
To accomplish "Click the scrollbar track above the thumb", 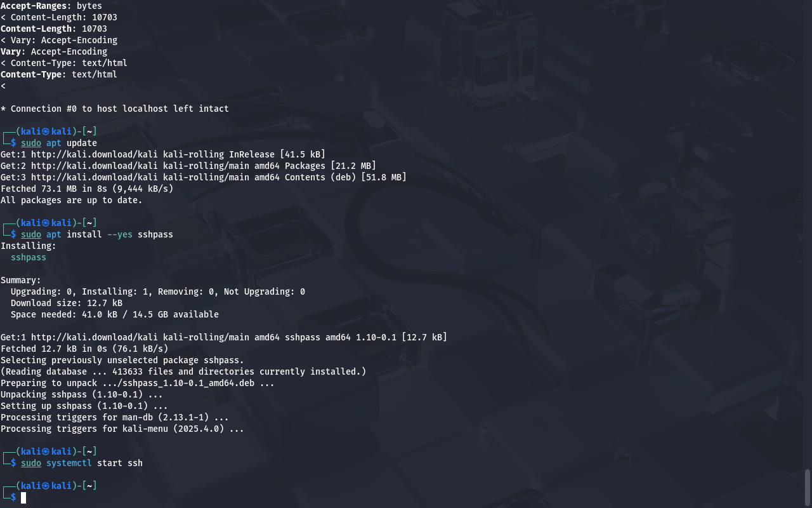I will tap(808, 235).
